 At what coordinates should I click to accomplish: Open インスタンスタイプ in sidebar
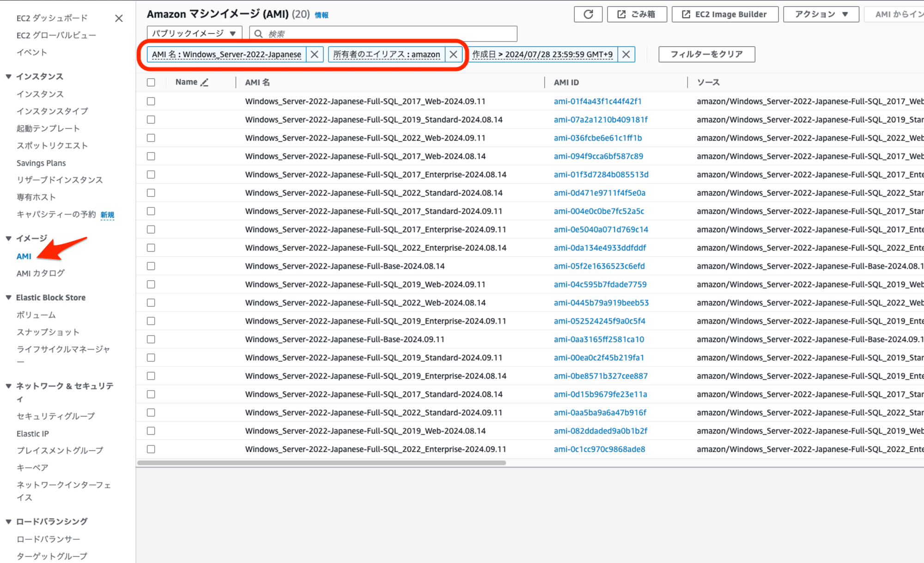pyautogui.click(x=52, y=111)
